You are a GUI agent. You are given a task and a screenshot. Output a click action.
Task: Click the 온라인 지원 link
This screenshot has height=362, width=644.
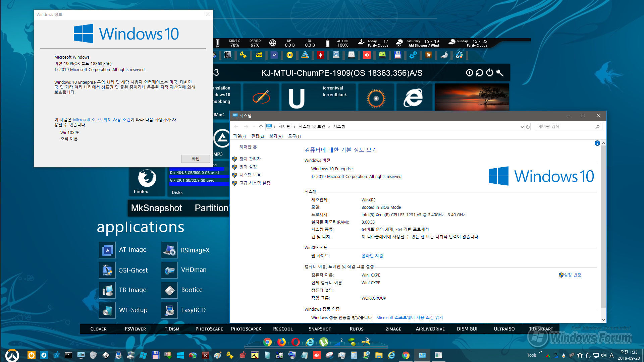372,256
